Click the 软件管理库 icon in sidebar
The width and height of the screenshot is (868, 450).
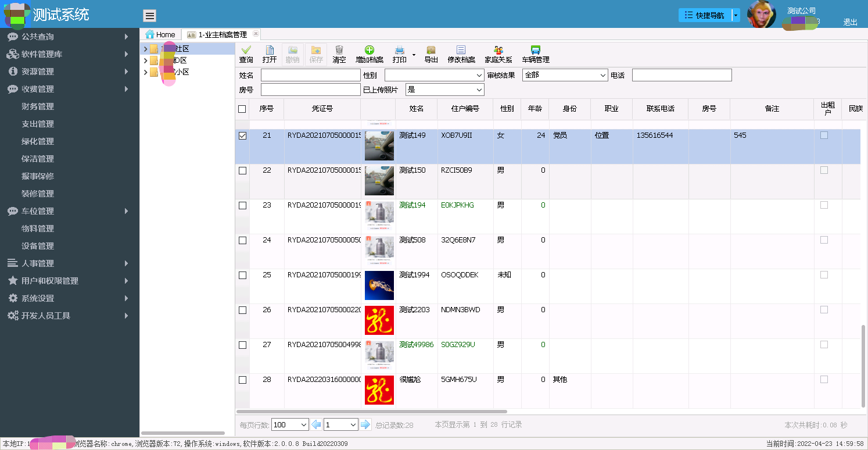(x=13, y=54)
